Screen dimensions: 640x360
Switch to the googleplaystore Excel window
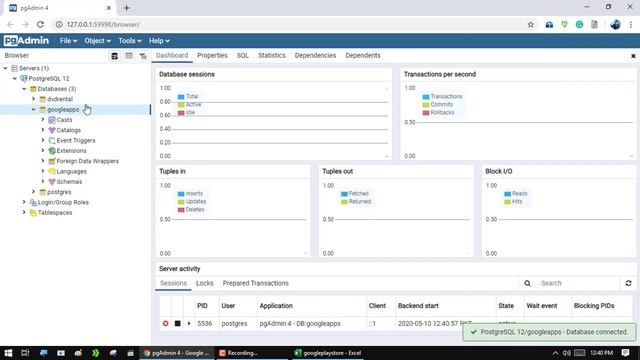328,353
